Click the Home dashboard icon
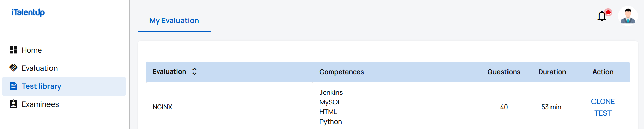 tap(13, 50)
